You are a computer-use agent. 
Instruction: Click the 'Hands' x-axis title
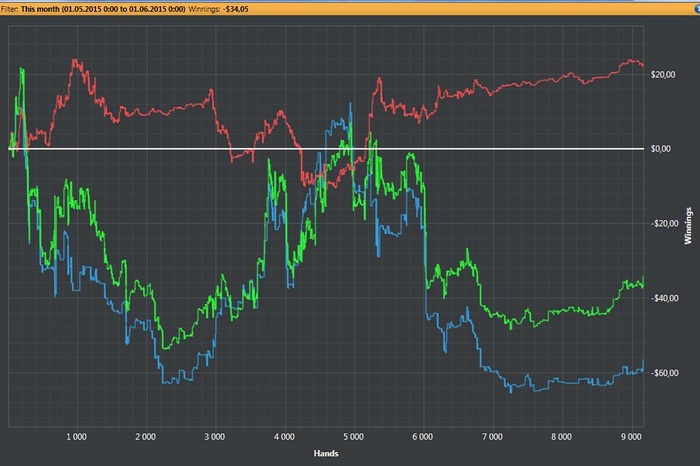click(x=326, y=454)
